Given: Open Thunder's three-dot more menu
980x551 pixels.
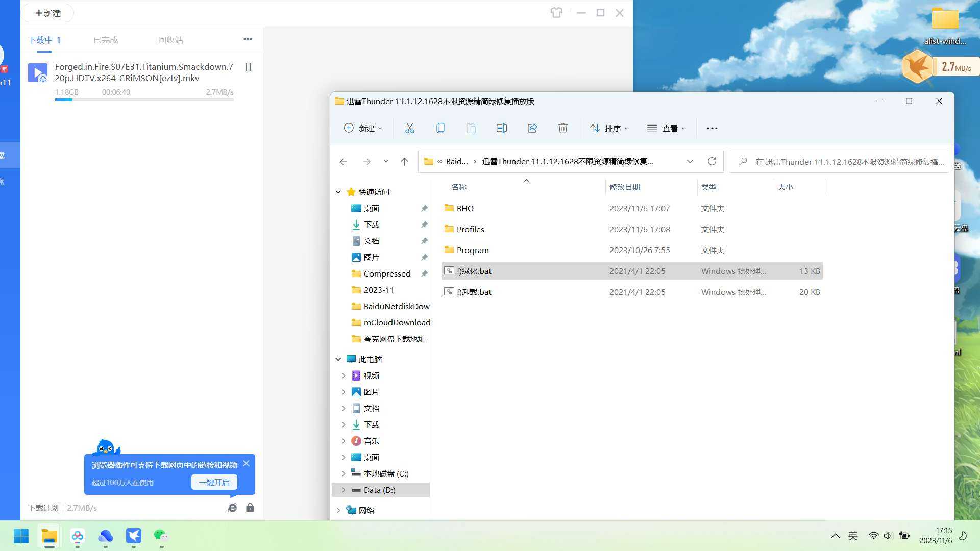Looking at the screenshot, I should pos(248,39).
